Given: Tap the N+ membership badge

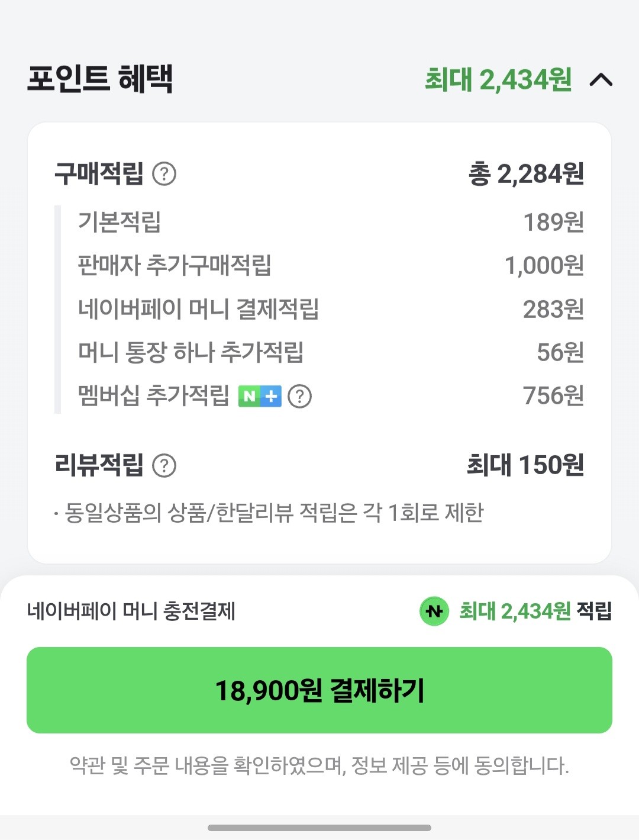Looking at the screenshot, I should [260, 396].
